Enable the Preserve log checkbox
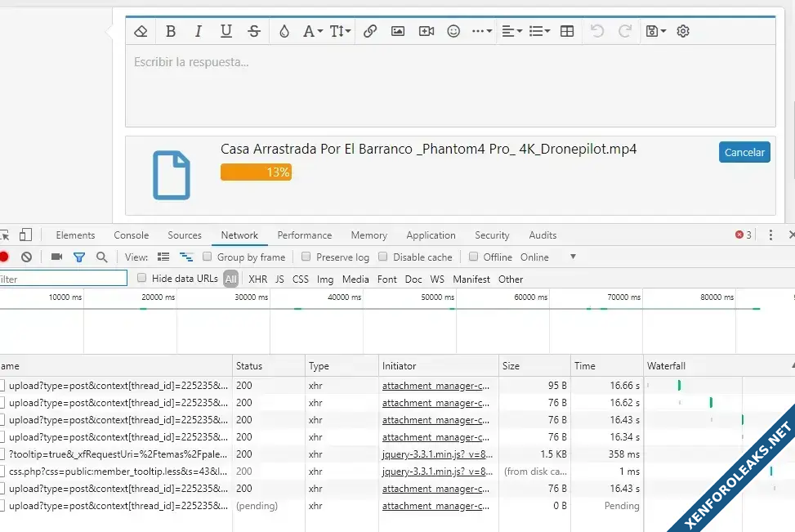 coord(306,257)
